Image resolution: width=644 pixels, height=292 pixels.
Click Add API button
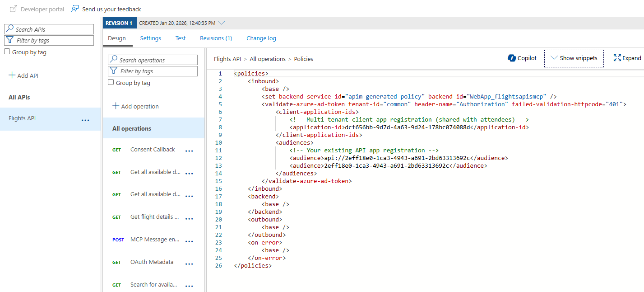pyautogui.click(x=23, y=75)
